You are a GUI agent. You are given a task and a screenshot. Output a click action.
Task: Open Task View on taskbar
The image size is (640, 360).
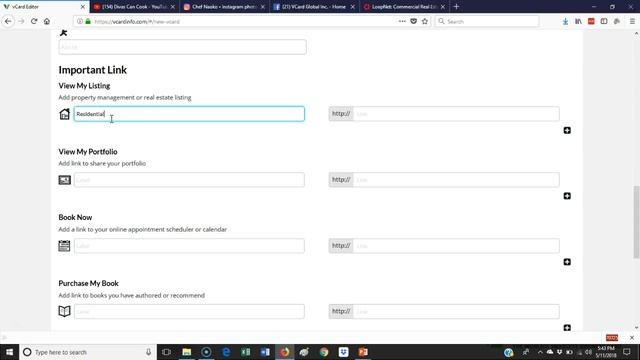click(x=167, y=352)
